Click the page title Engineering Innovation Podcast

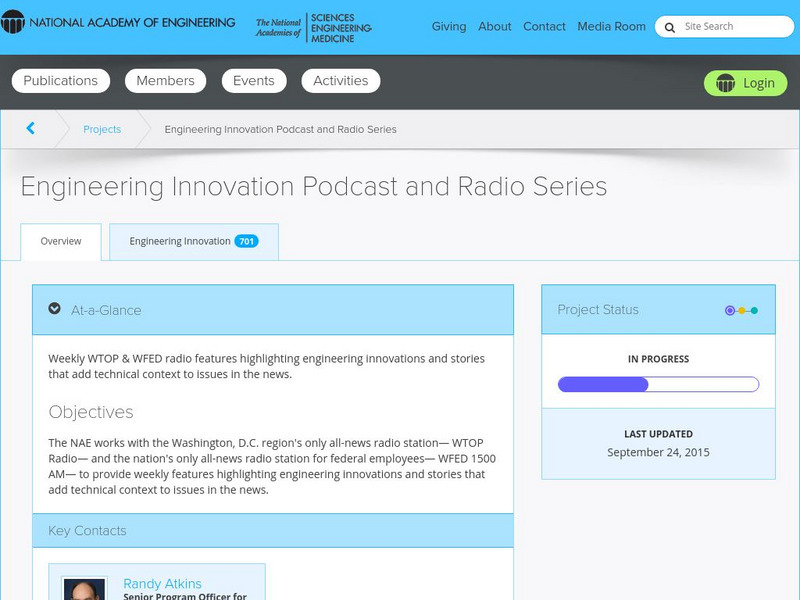[x=314, y=186]
